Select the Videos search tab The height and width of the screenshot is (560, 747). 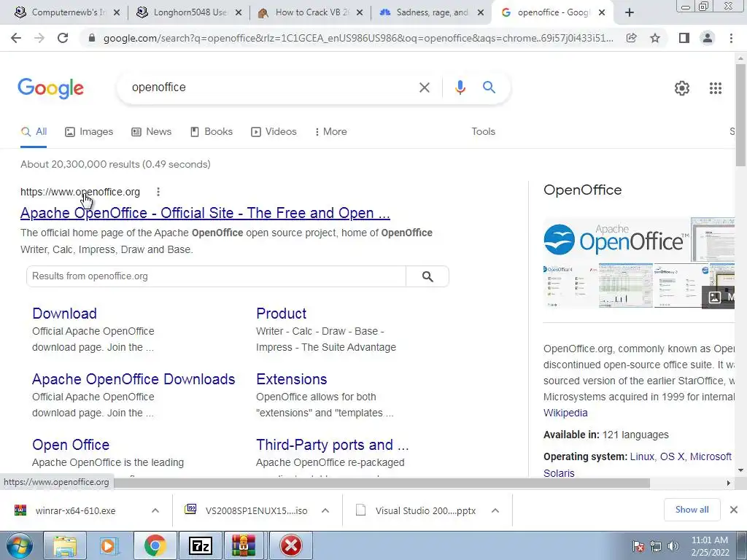coord(274,132)
